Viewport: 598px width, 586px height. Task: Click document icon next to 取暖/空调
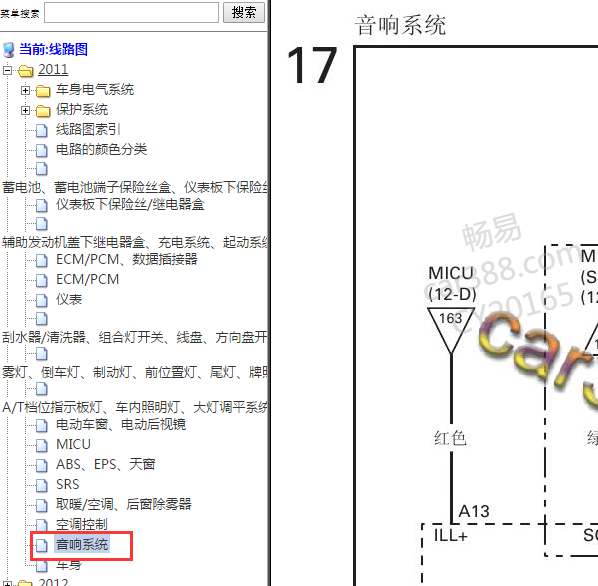click(42, 505)
